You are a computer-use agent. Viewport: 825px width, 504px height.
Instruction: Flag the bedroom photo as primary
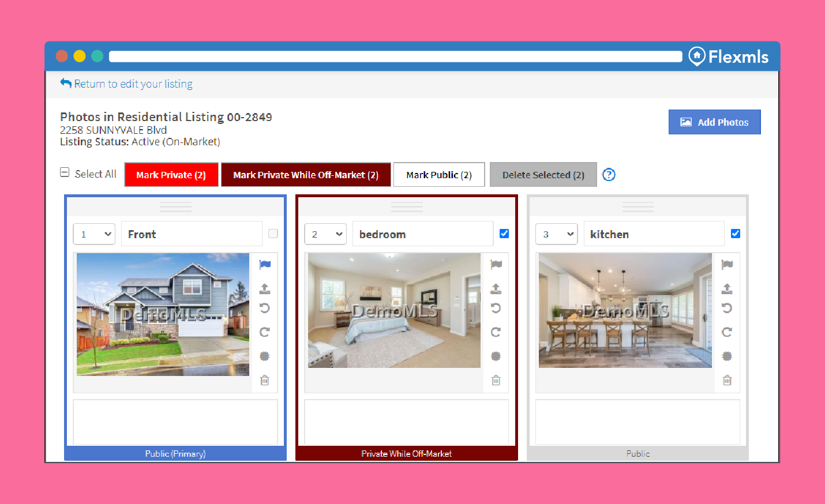[496, 265]
